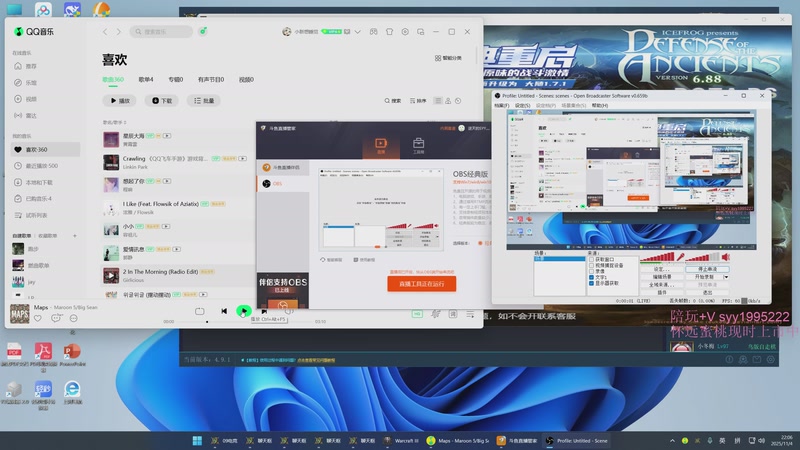This screenshot has width=800, height=450.
Task: Switch to artist view icon in QQ音乐 list toolbar
Action: (448, 101)
